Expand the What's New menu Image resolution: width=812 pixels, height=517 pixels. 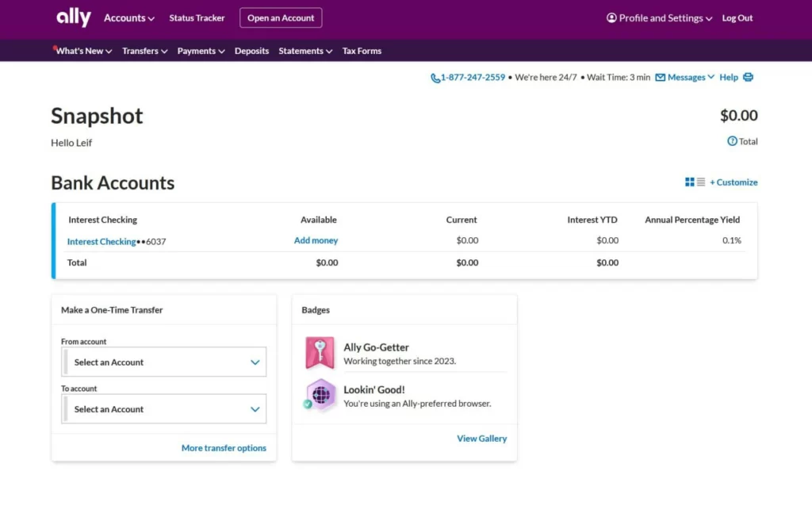(83, 51)
